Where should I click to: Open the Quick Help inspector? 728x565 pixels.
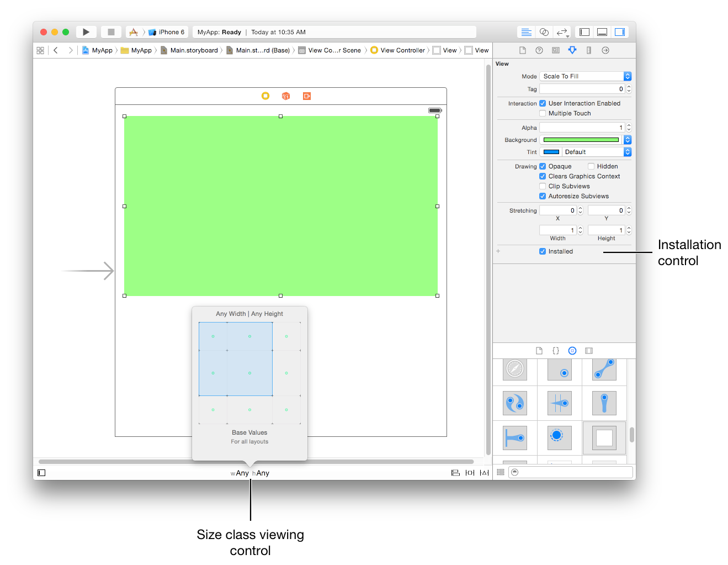pyautogui.click(x=539, y=50)
